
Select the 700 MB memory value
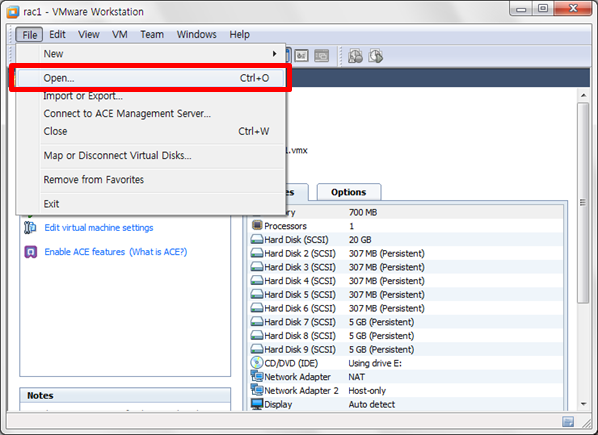(363, 212)
